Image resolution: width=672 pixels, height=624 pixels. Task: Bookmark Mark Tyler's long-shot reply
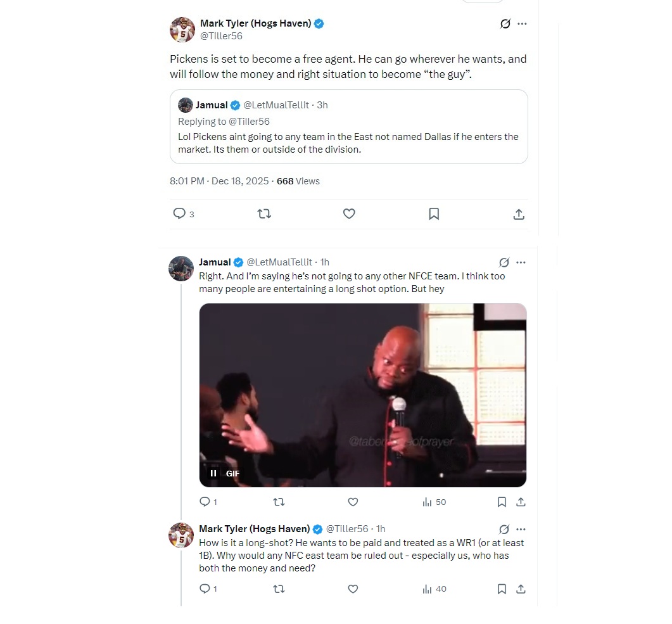(x=502, y=589)
